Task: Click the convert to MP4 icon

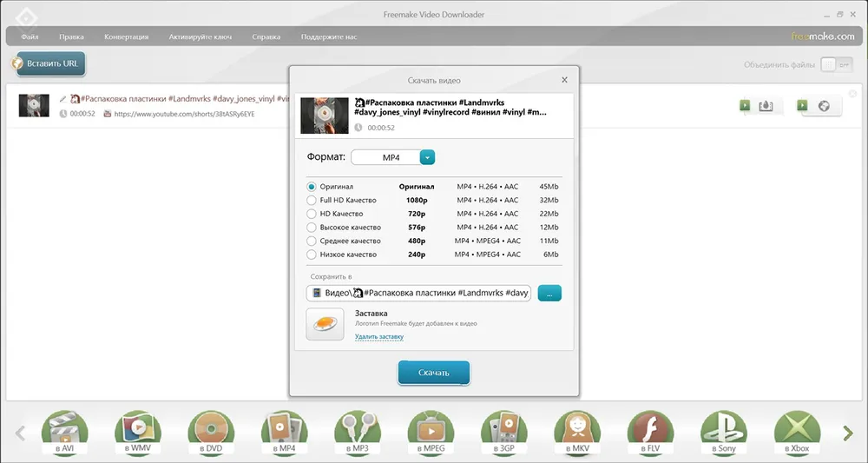Action: click(x=285, y=433)
